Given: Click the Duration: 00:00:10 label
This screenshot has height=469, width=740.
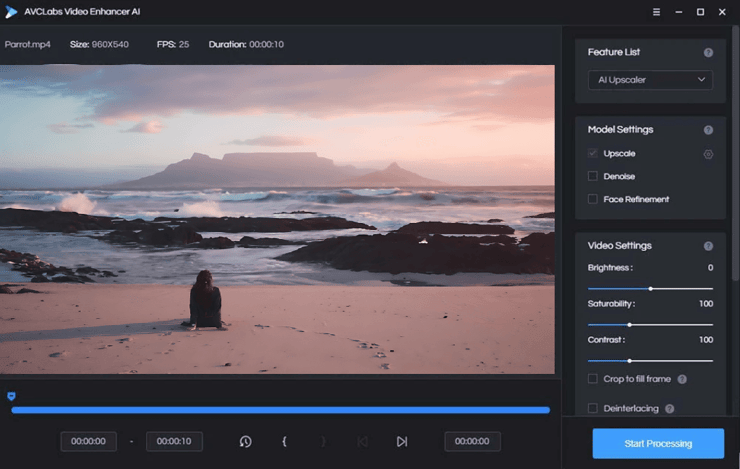Looking at the screenshot, I should 246,44.
